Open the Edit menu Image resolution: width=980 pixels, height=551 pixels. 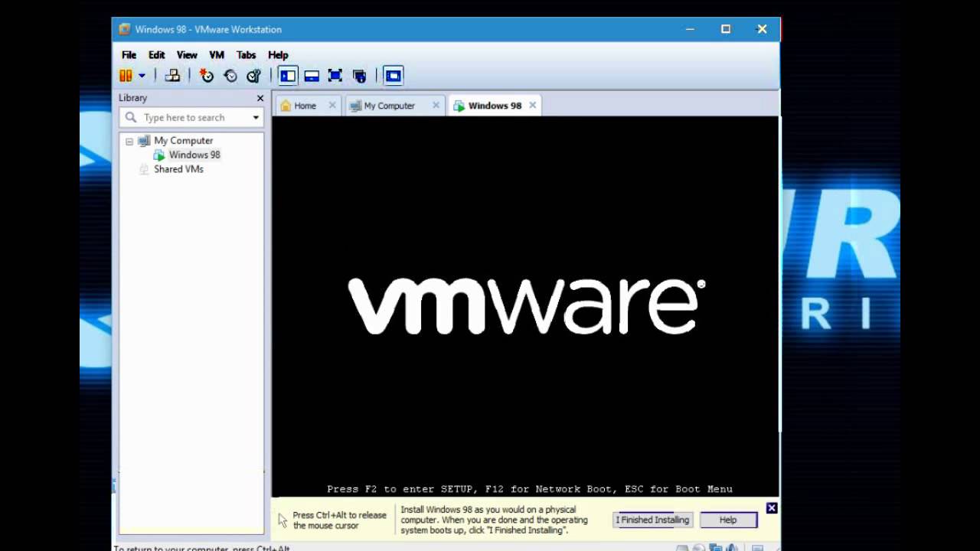coord(157,55)
